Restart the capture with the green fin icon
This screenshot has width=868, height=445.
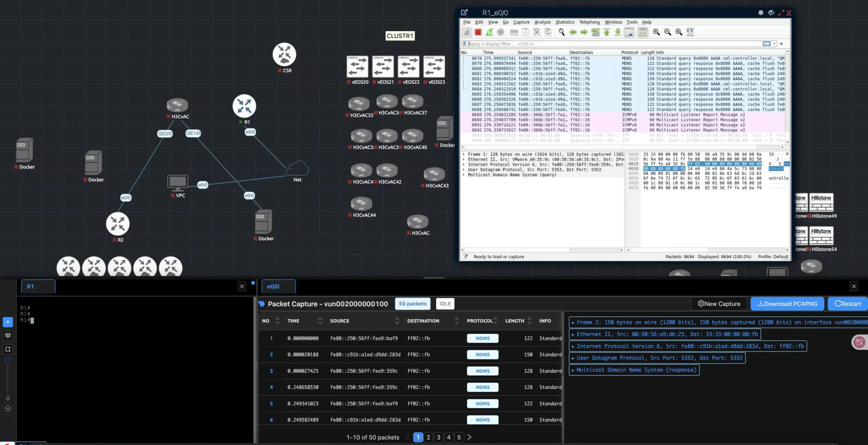[x=489, y=32]
